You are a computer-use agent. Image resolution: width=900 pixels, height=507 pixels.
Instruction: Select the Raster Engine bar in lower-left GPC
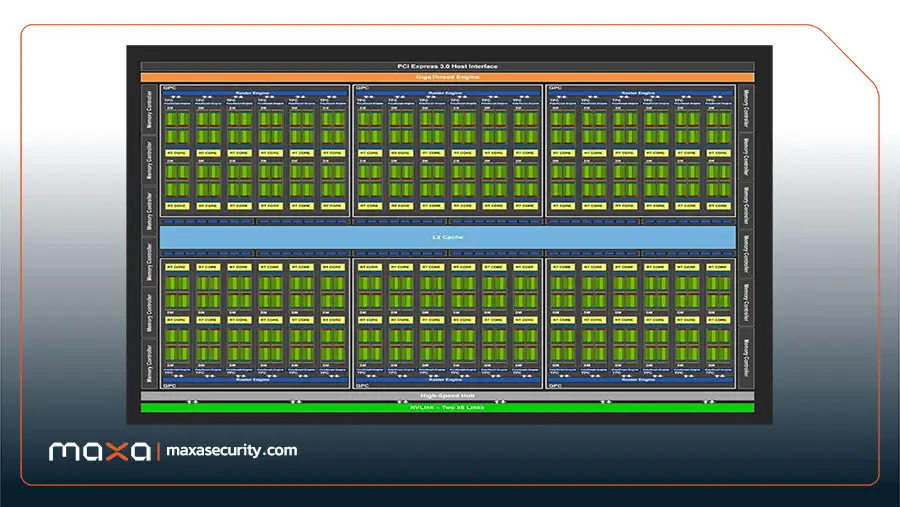[254, 380]
